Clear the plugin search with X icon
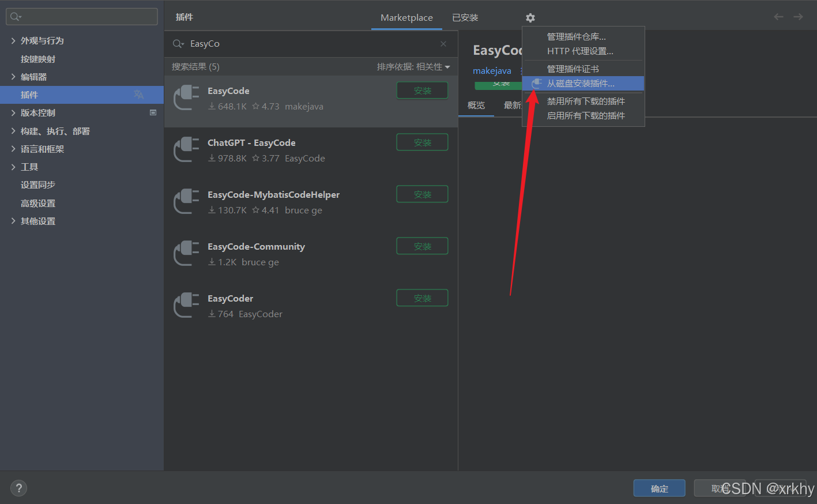The width and height of the screenshot is (817, 504). 443,44
